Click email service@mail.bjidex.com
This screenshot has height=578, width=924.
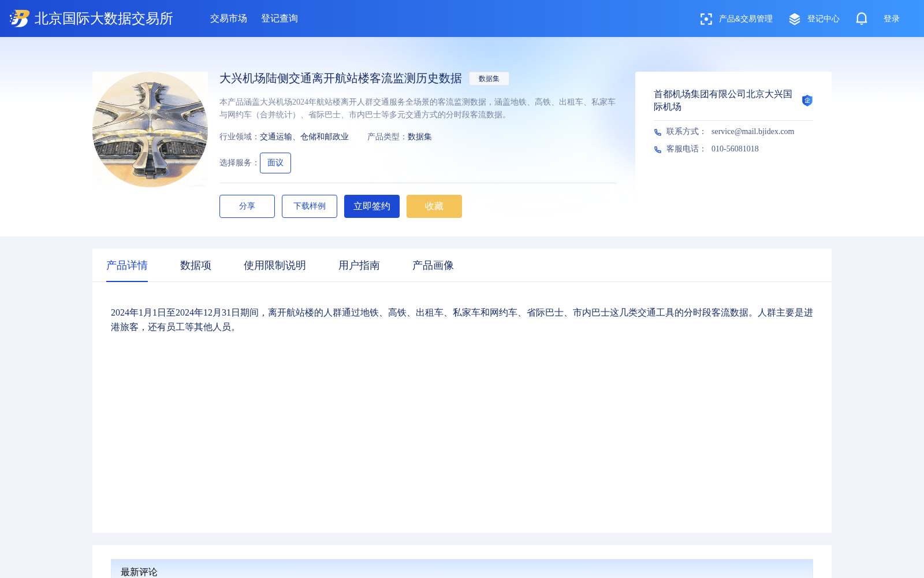tap(752, 132)
